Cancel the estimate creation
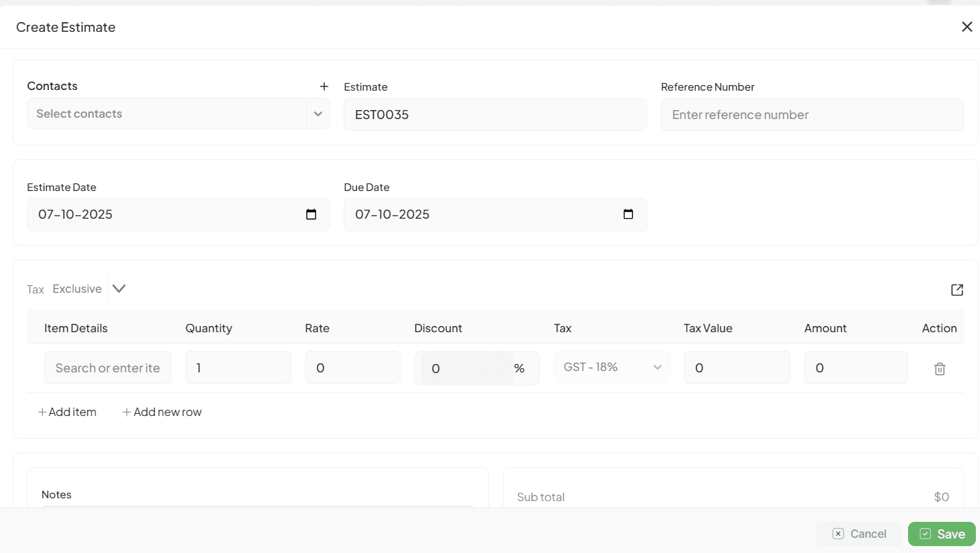 coord(859,534)
